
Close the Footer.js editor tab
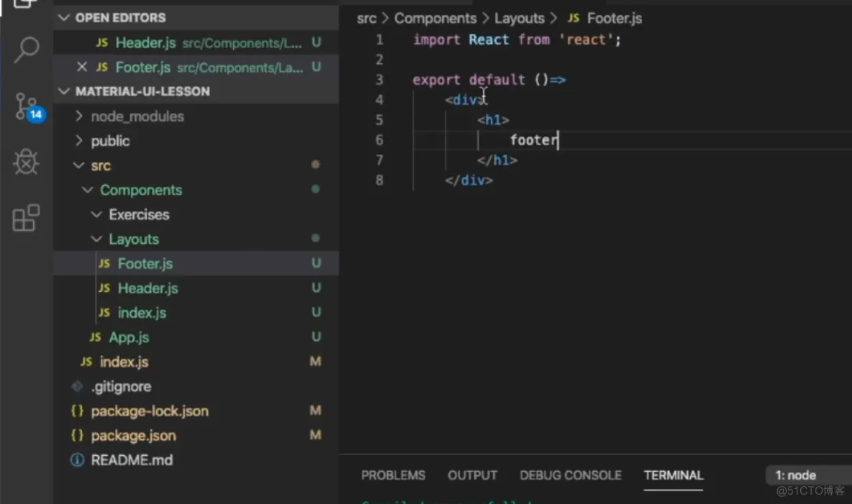pyautogui.click(x=81, y=67)
